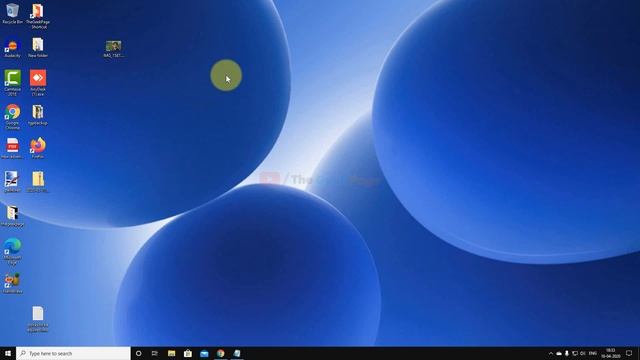The height and width of the screenshot is (360, 640).
Task: Select the AnyDesk desktop icon
Action: point(38,82)
